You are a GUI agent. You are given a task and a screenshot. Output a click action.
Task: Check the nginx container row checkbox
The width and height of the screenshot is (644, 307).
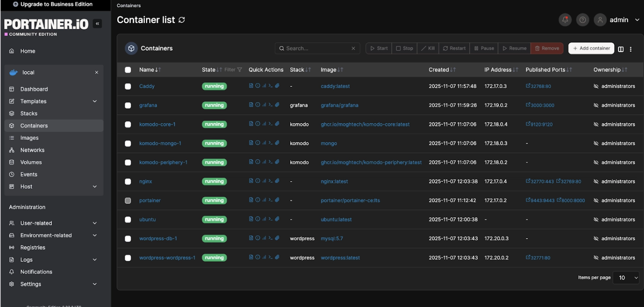[x=128, y=181]
